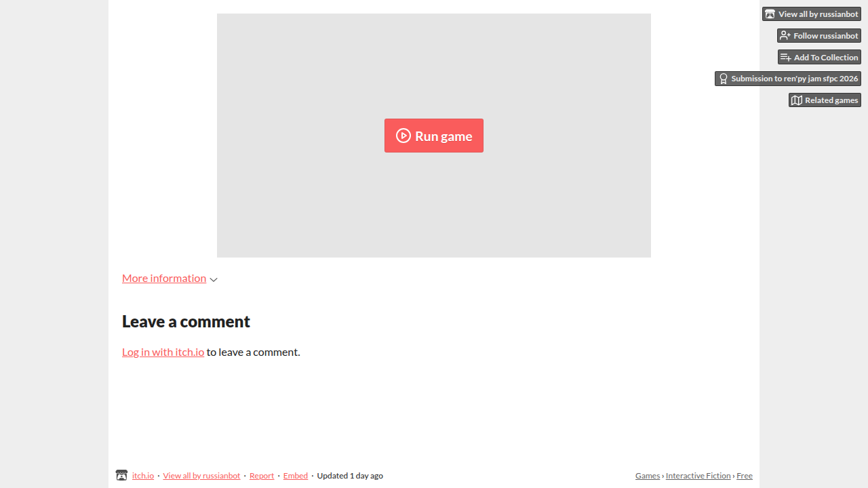
Task: Go to Games category breadcrumb
Action: point(648,476)
